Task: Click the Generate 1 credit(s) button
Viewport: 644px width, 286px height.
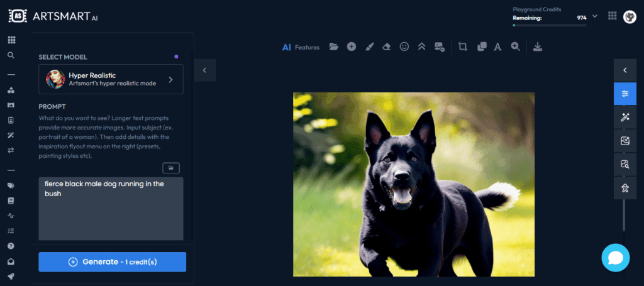Action: [112, 261]
